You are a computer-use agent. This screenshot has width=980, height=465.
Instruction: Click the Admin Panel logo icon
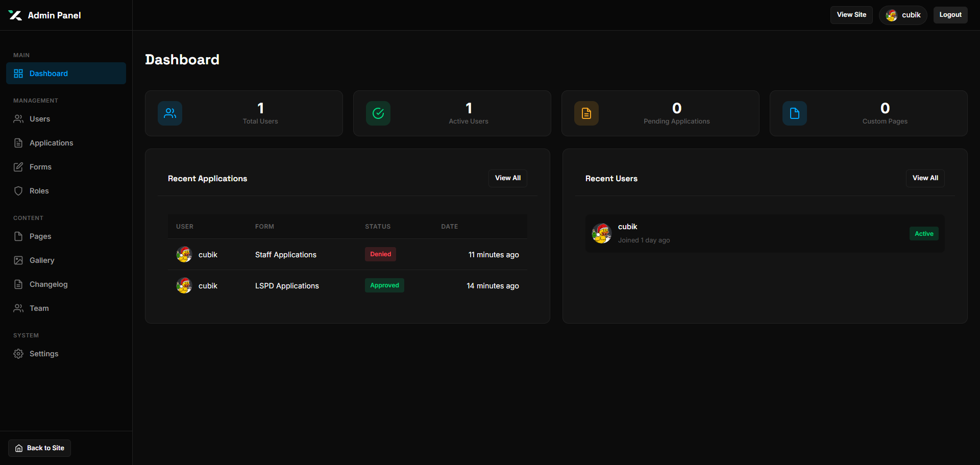[15, 15]
